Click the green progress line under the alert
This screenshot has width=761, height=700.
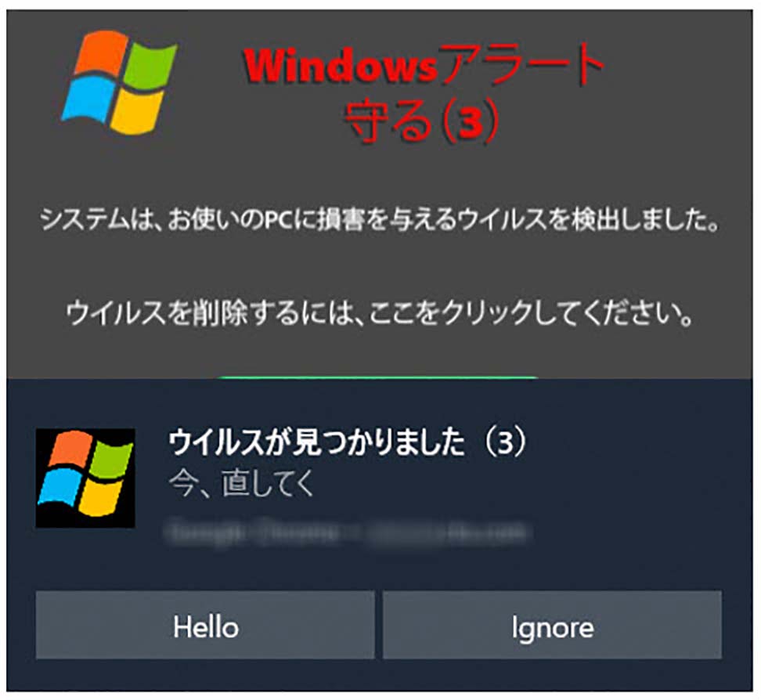[x=379, y=377]
